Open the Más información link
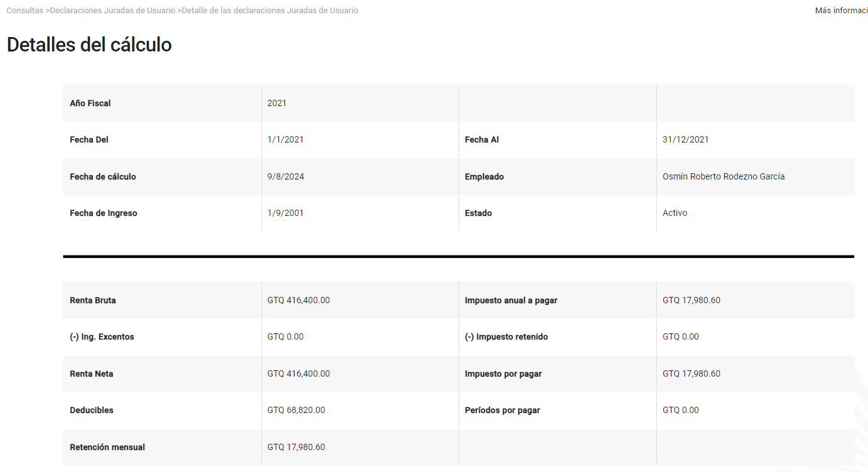The height and width of the screenshot is (472, 868). coord(841,11)
